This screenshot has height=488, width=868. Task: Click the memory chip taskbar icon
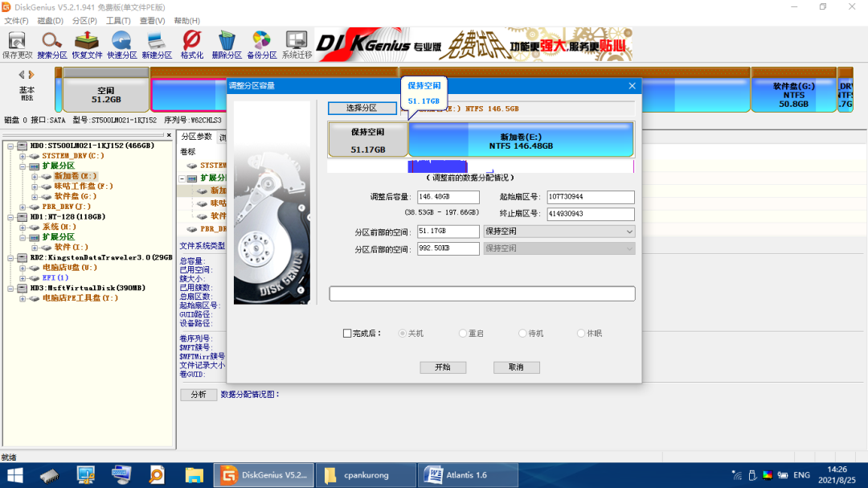pyautogui.click(x=50, y=475)
